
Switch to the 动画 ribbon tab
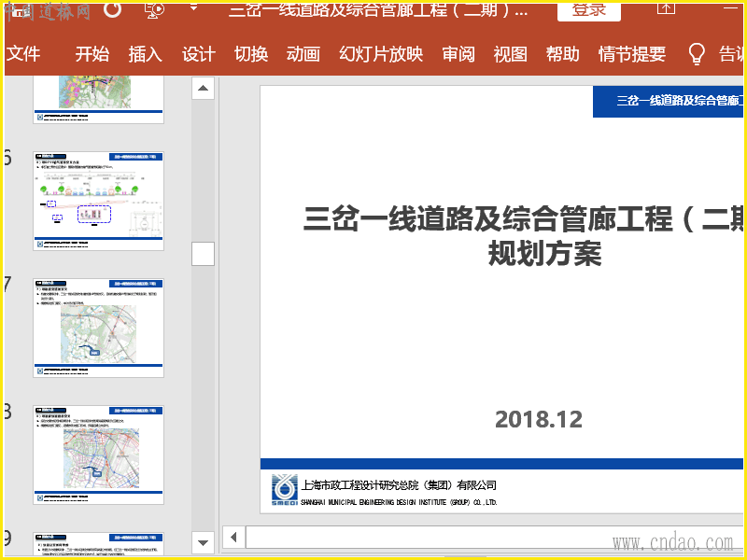(x=303, y=54)
